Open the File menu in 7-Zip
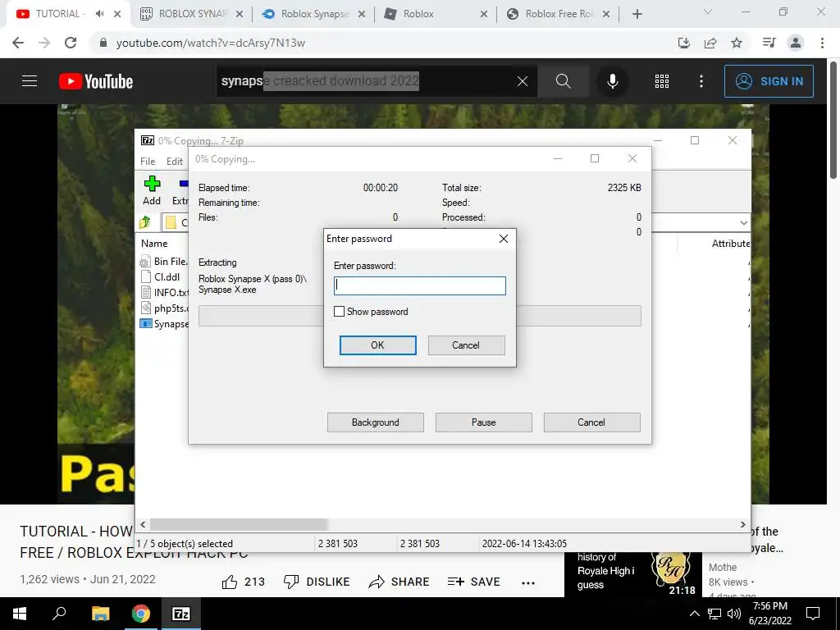This screenshot has width=840, height=630. pyautogui.click(x=148, y=162)
